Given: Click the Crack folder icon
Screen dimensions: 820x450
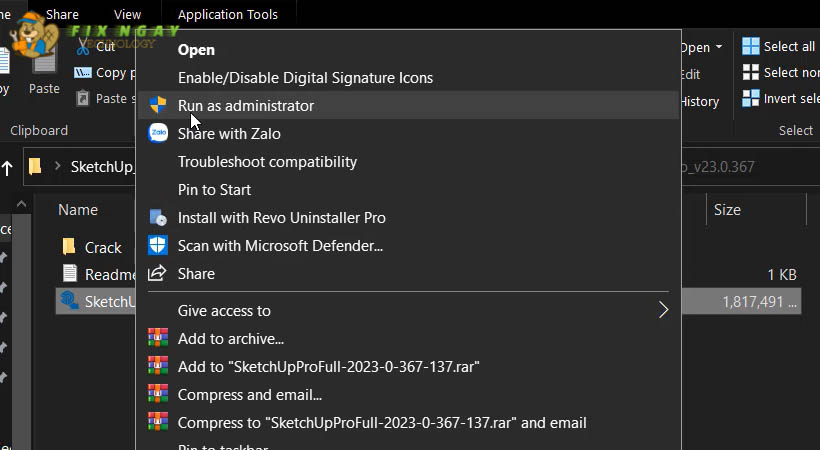Looking at the screenshot, I should pos(69,247).
